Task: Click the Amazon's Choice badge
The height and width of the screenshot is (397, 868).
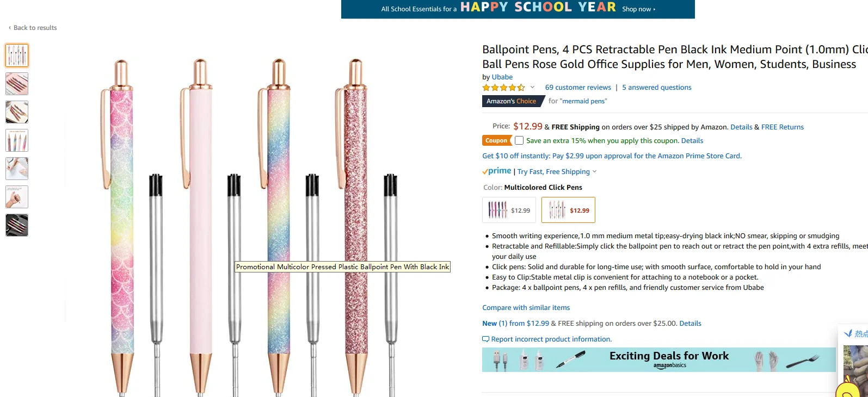Action: point(511,101)
